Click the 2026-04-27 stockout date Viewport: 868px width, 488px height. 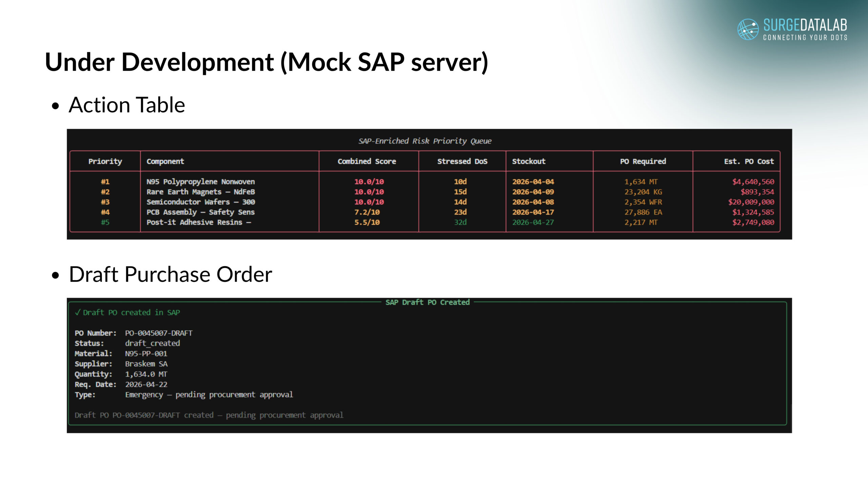pyautogui.click(x=533, y=222)
